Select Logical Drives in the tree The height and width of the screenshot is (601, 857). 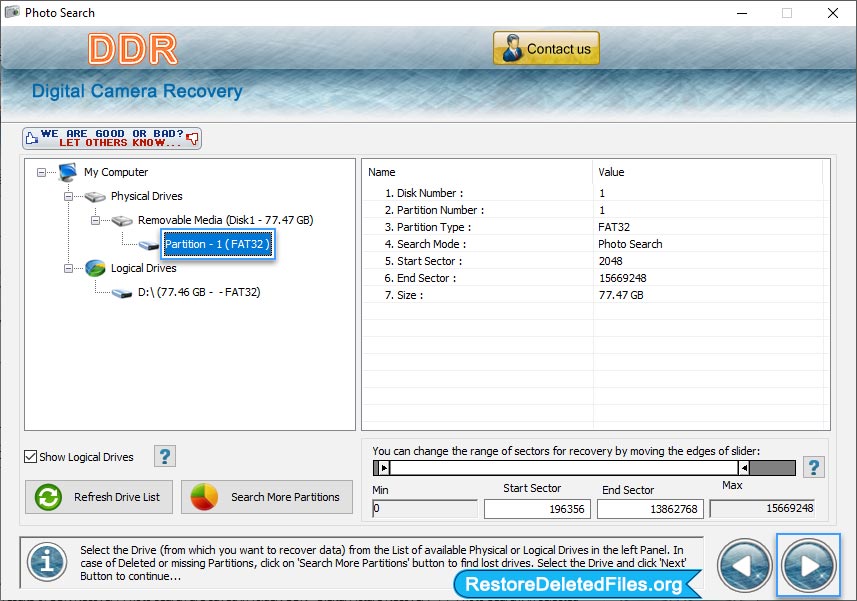[x=143, y=268]
